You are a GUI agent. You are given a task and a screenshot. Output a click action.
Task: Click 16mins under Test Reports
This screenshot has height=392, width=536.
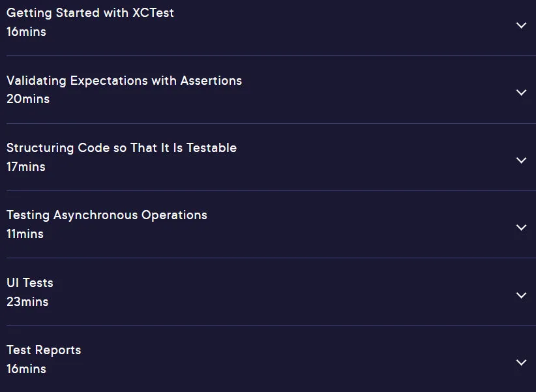pos(26,369)
